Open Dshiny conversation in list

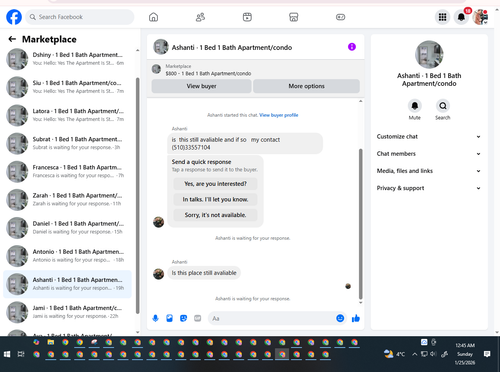click(x=68, y=59)
